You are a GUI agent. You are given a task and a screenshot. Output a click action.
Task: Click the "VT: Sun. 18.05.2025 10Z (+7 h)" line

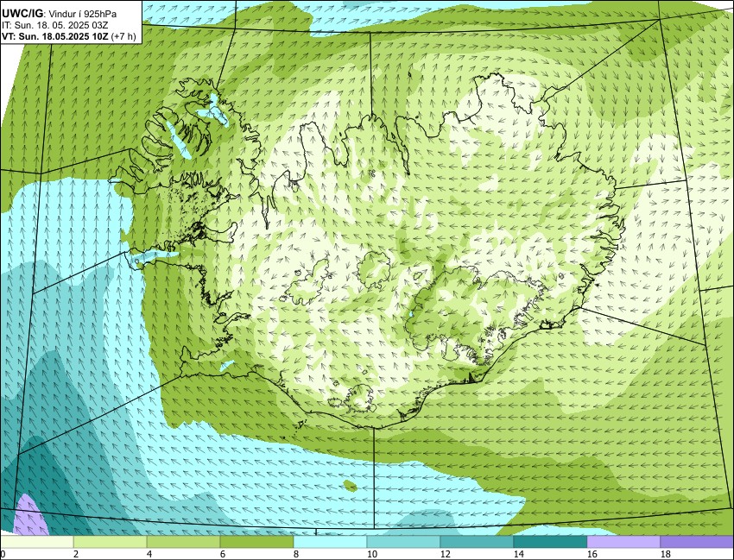pos(69,36)
